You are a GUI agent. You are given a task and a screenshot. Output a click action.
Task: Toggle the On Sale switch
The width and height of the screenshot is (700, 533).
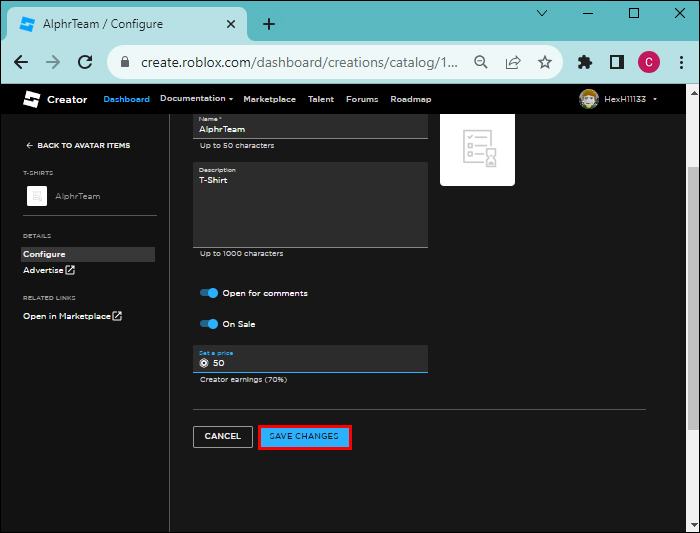pyautogui.click(x=209, y=324)
